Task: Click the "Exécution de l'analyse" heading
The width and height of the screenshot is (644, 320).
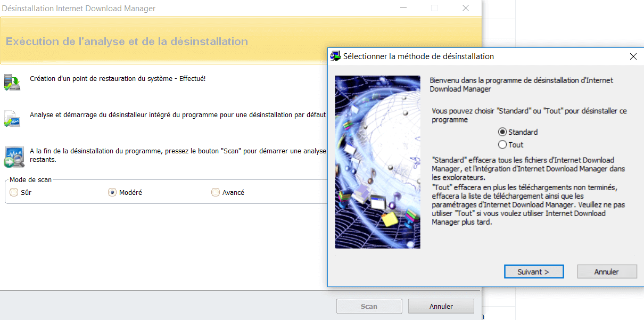Action: [x=127, y=42]
